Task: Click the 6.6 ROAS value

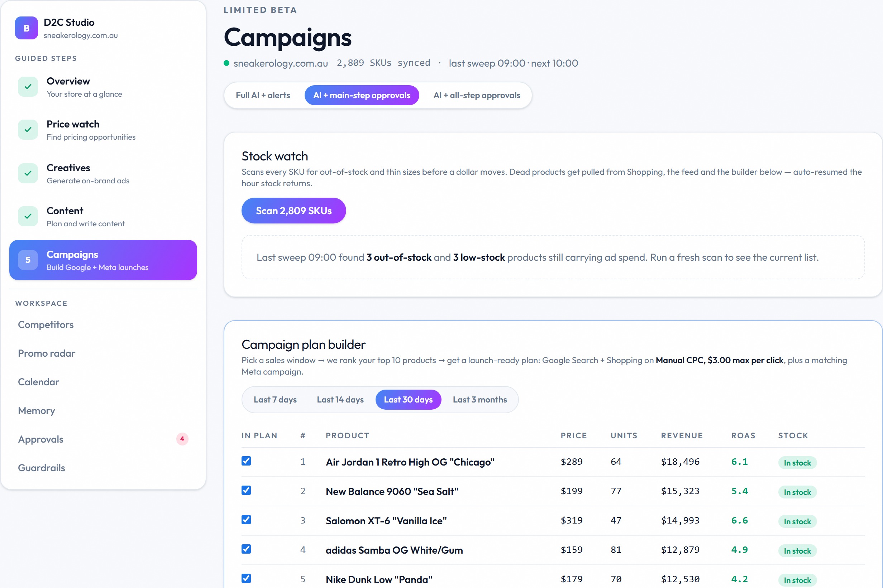Action: point(739,521)
